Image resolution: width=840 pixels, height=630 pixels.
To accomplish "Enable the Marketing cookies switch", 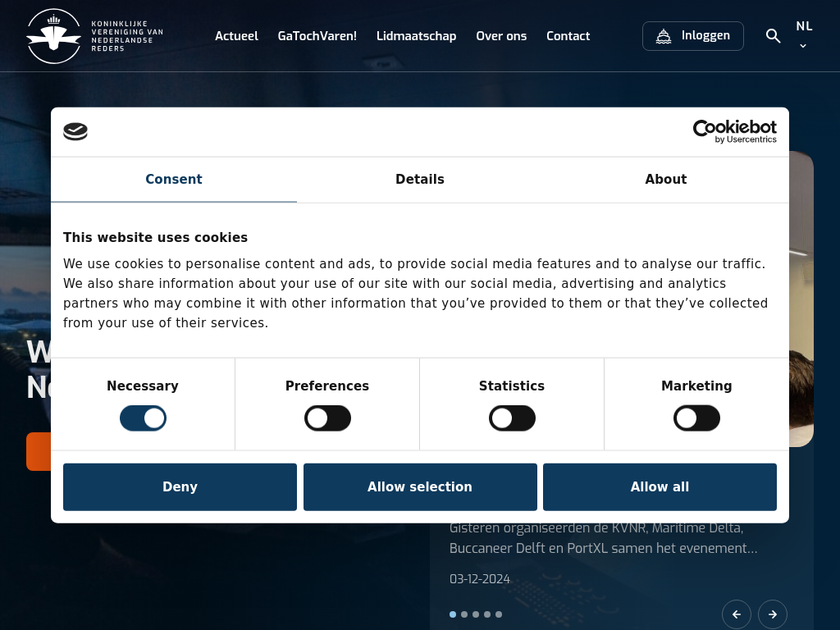I will click(x=696, y=418).
